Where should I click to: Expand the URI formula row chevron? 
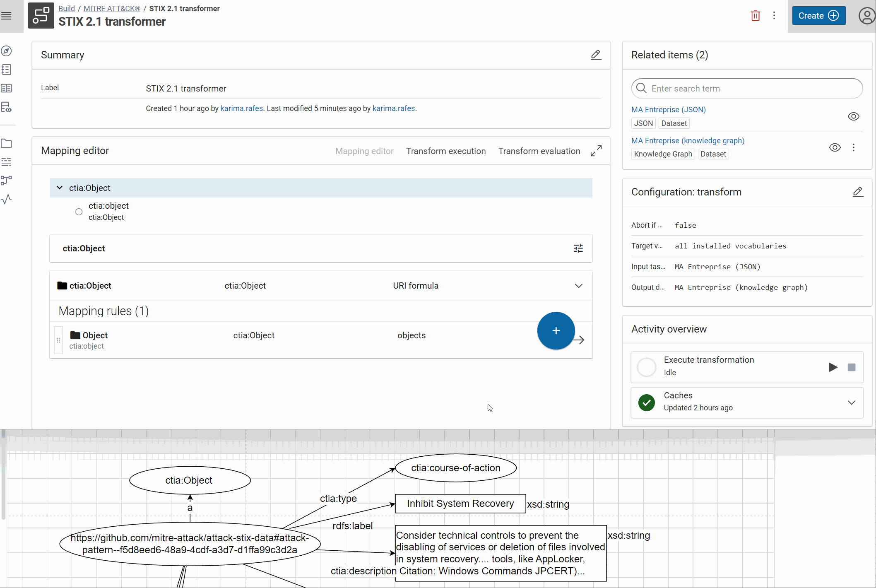578,286
